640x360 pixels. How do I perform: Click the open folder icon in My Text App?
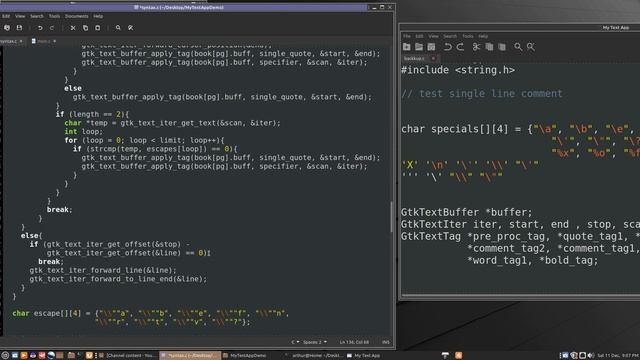(x=419, y=47)
